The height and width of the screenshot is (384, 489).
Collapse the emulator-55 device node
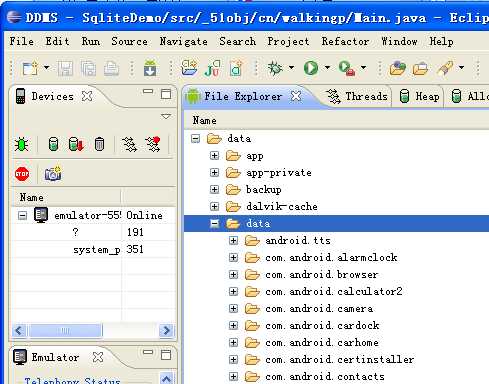click(x=22, y=216)
